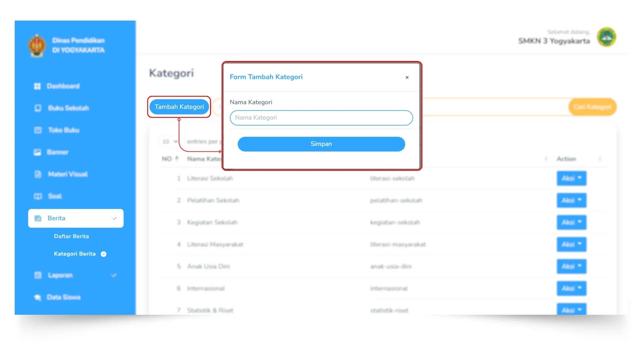
Task: Open the Daftar Berita submenu item
Action: (x=71, y=236)
